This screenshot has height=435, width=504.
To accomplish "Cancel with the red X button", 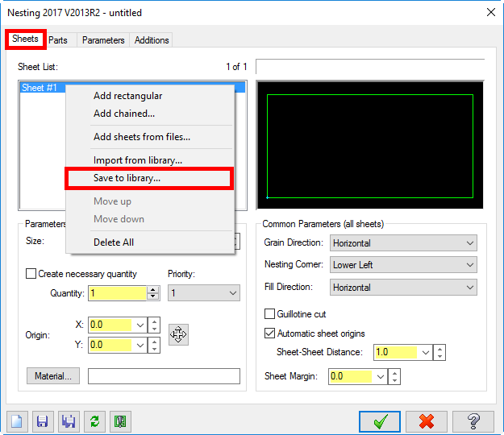I will pos(427,421).
